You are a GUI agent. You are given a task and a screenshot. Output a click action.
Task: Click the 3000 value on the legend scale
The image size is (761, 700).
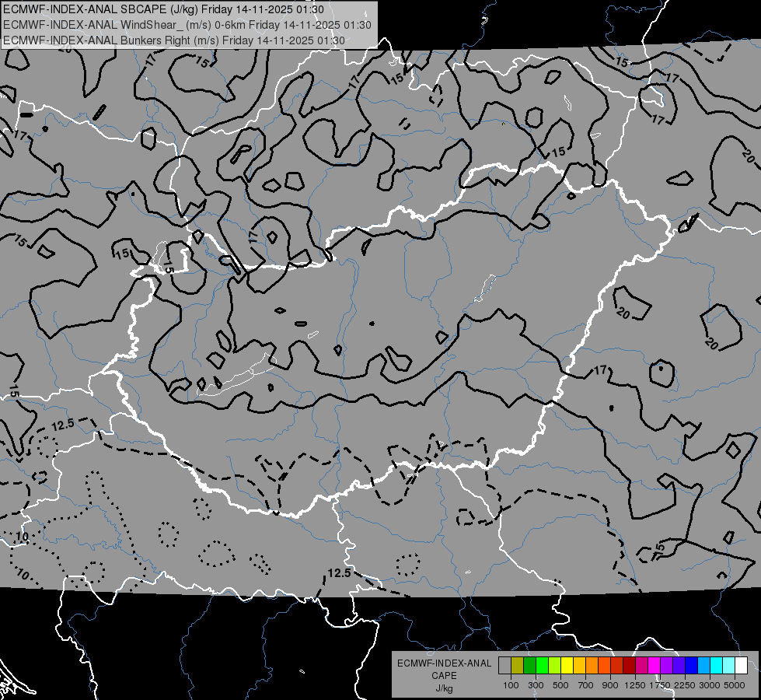point(710,685)
